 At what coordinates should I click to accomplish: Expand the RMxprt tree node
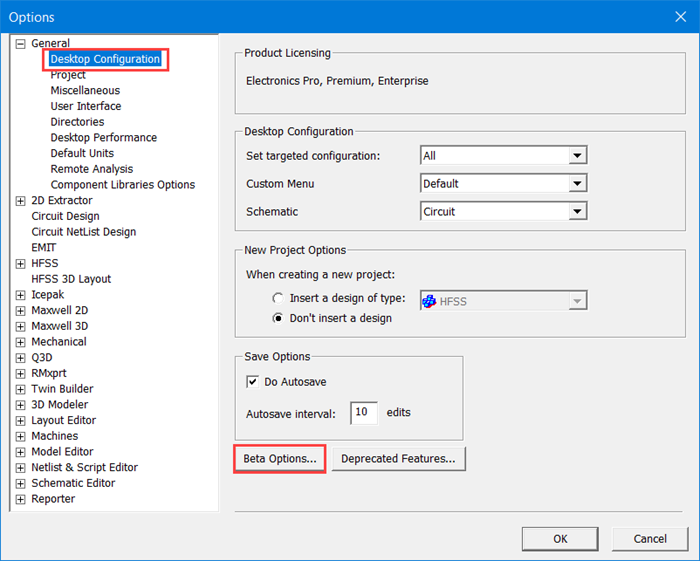[x=21, y=374]
